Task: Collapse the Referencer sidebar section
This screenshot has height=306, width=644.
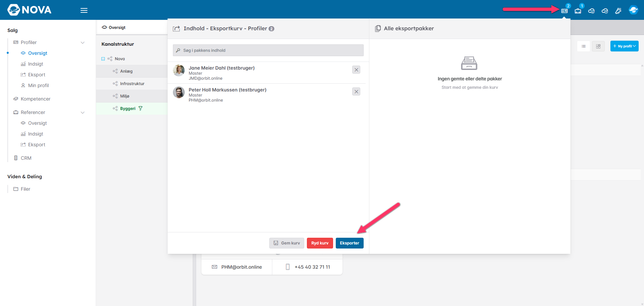Action: (x=83, y=112)
